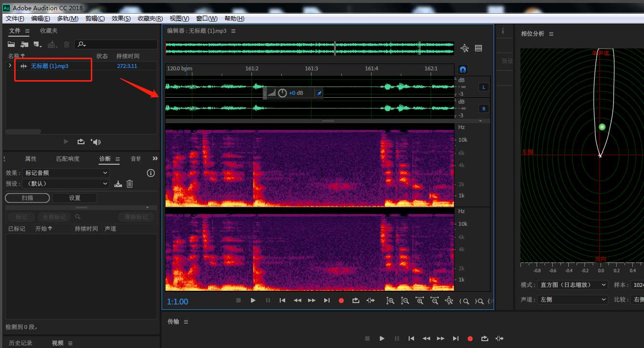Toggle the left channel L button
This screenshot has width=644, height=348.
click(483, 87)
